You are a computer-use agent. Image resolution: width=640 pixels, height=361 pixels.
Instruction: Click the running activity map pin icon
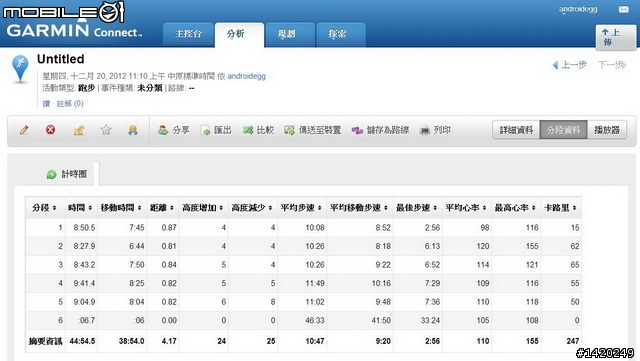20,69
